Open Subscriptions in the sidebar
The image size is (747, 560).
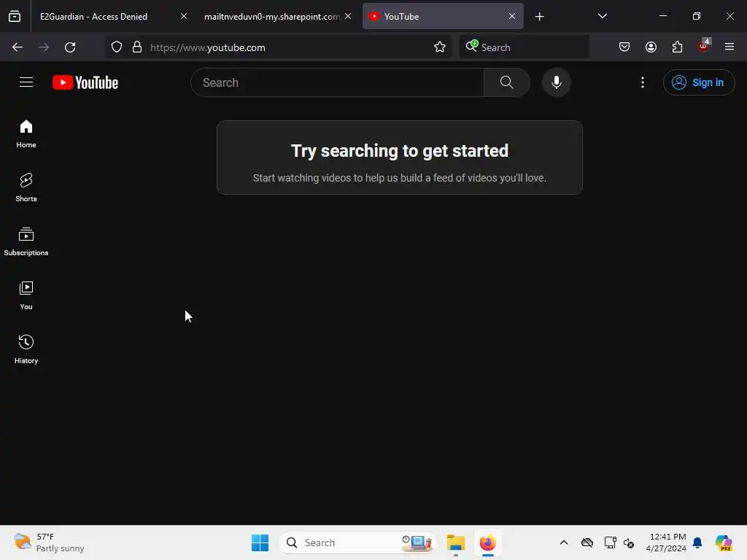(26, 241)
